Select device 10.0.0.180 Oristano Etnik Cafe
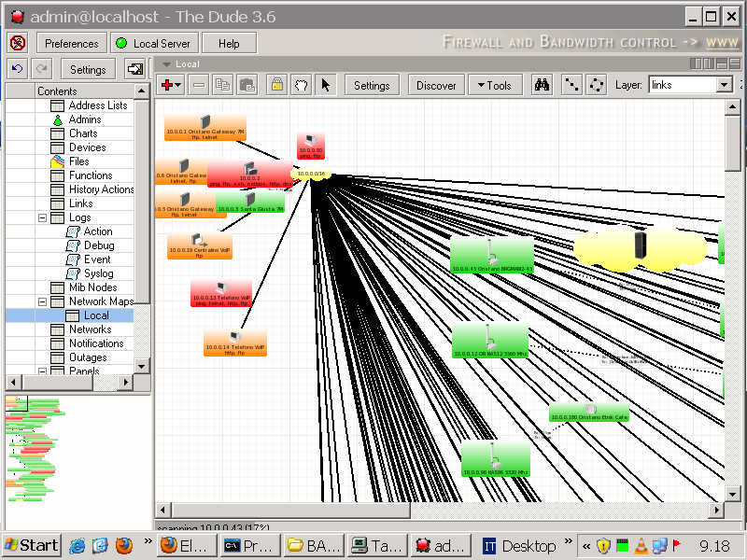Screen dimensions: 747x560 pos(589,413)
